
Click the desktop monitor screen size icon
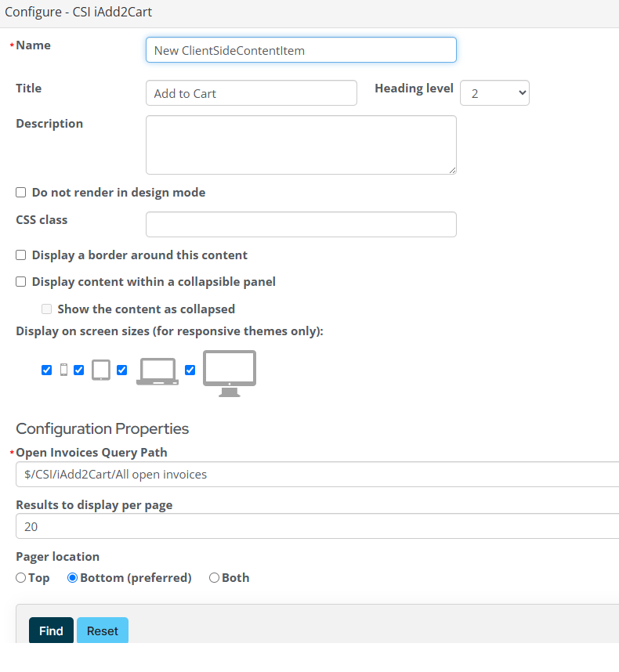230,373
